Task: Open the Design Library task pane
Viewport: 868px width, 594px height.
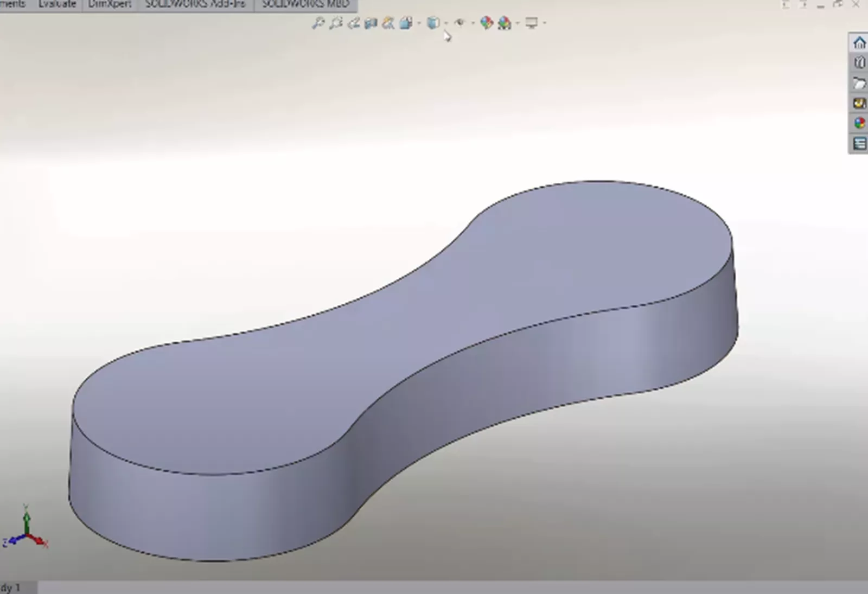Action: point(859,63)
